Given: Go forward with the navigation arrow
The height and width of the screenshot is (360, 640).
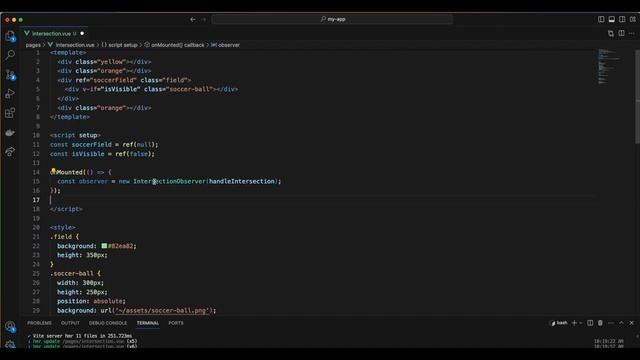Looking at the screenshot, I should click(204, 19).
